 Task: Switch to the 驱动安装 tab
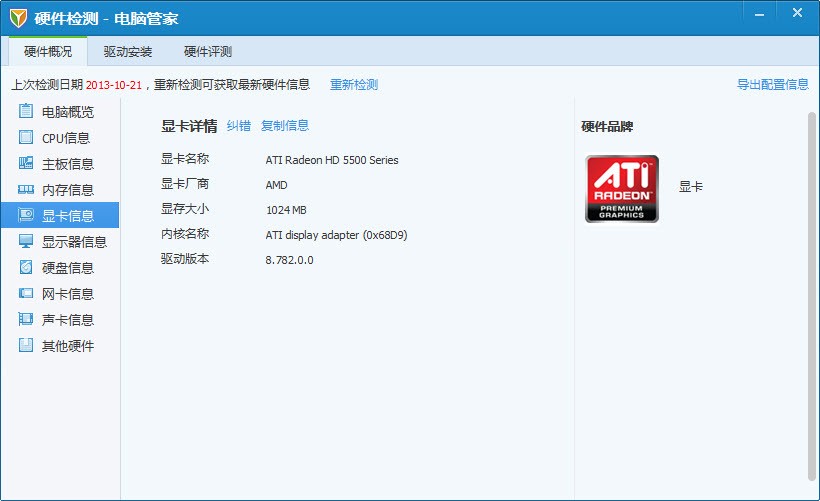pyautogui.click(x=128, y=51)
